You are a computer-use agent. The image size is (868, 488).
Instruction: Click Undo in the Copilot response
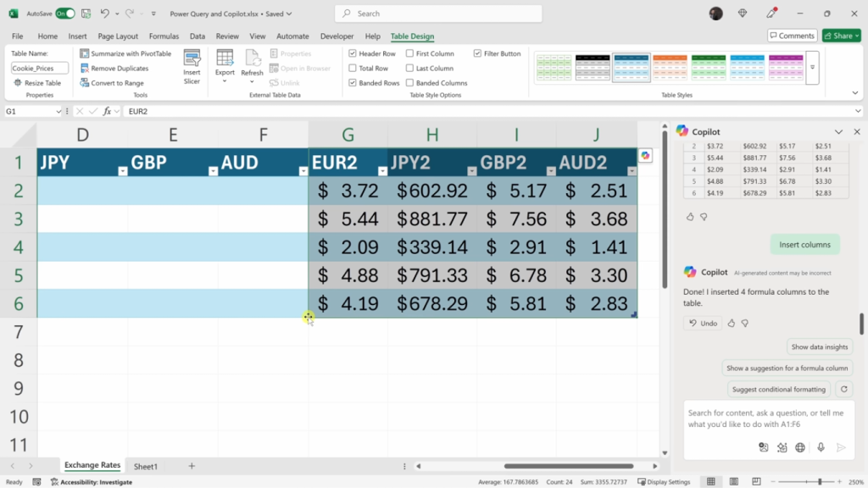click(702, 323)
